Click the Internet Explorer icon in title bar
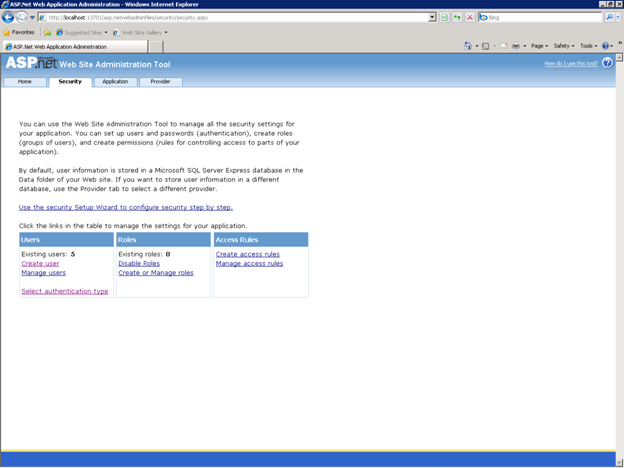 [5, 4]
